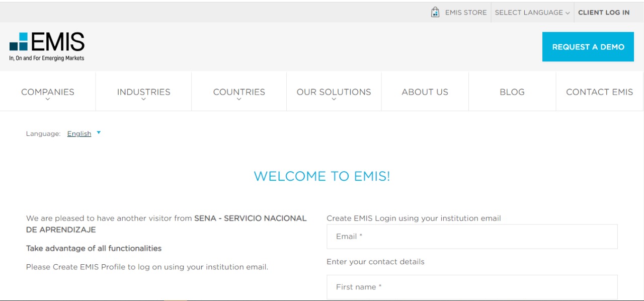Image resolution: width=644 pixels, height=301 pixels.
Task: Open the SELECT LANGUAGE dropdown
Action: click(532, 13)
